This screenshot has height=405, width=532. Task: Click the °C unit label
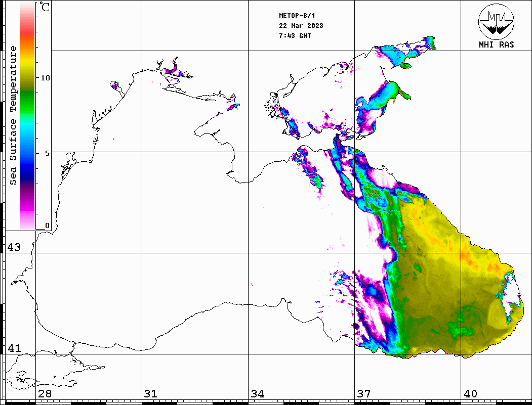[44, 7]
